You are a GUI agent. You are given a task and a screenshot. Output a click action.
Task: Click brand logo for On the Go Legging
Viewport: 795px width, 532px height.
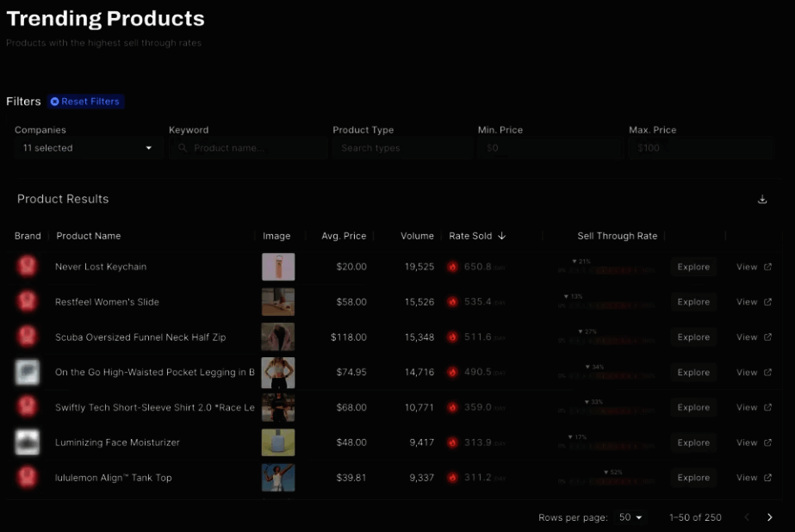point(27,373)
